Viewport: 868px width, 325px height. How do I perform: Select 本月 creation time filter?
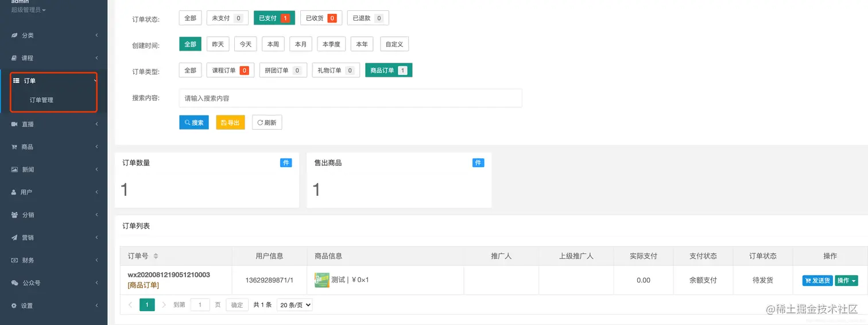coord(301,44)
